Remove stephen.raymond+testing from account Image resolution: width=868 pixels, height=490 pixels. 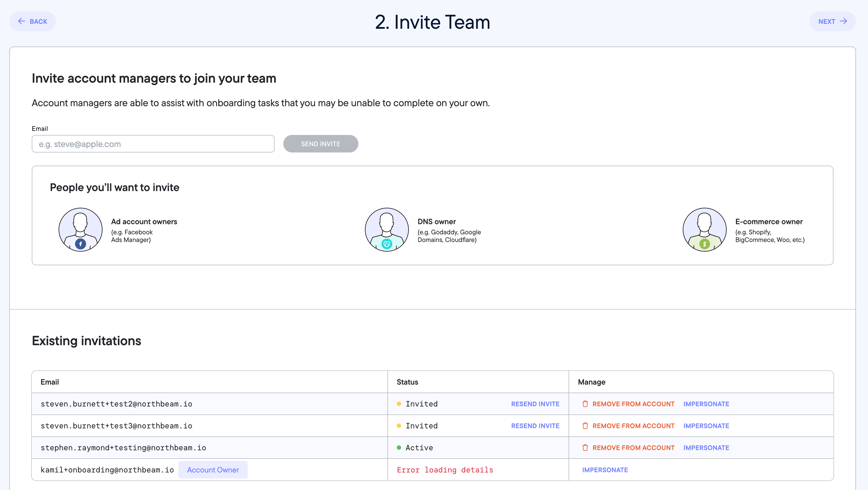click(628, 448)
